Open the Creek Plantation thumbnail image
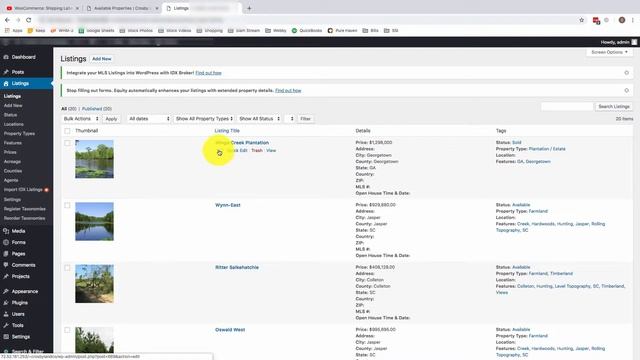The width and height of the screenshot is (640, 360). (94, 159)
